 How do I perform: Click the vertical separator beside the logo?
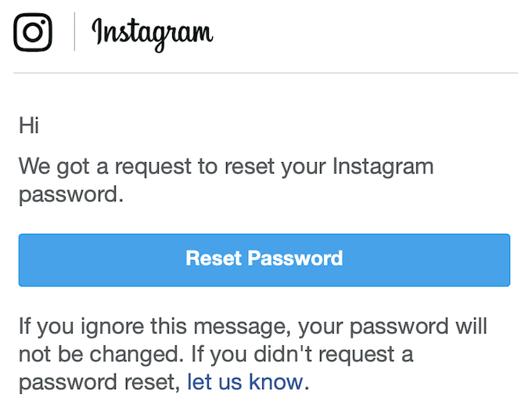[74, 32]
